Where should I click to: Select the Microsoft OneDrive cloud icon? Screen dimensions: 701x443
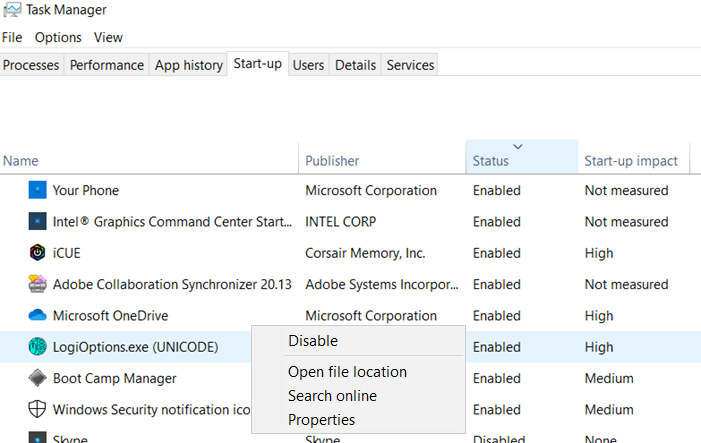point(38,316)
